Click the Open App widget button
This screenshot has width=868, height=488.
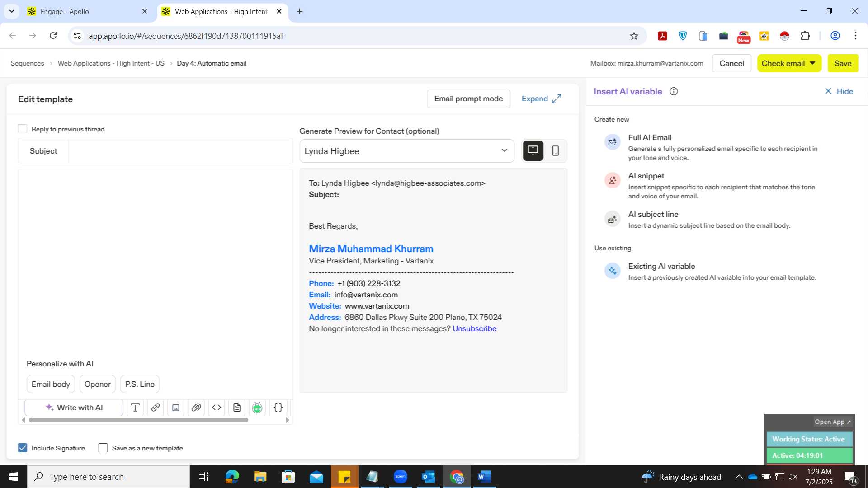(x=832, y=422)
